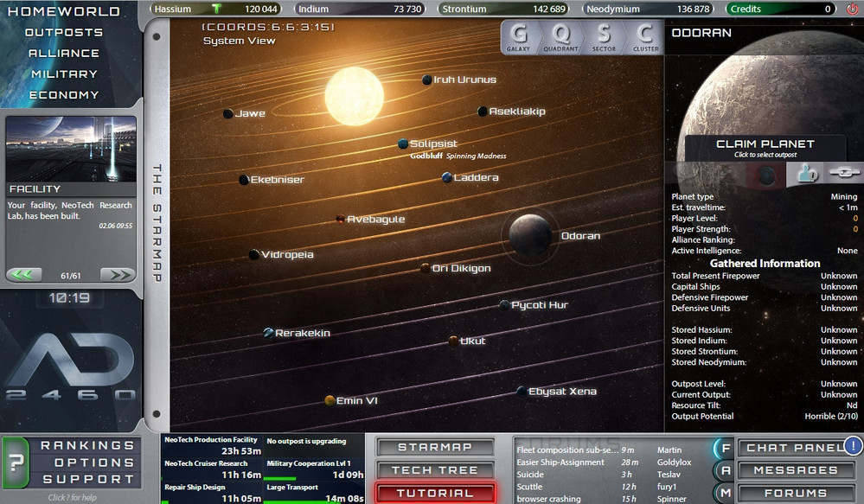Open game Options
Screen dimensions: 864x504
(x=93, y=463)
